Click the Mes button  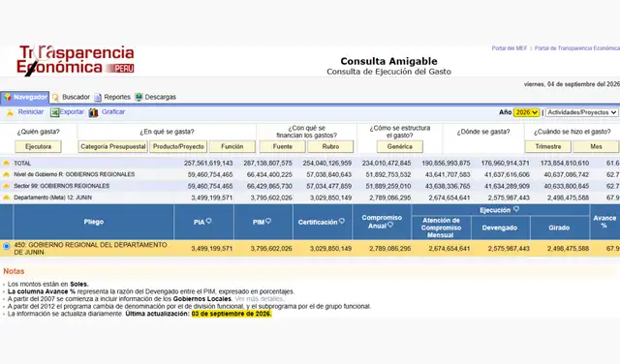pyautogui.click(x=596, y=146)
